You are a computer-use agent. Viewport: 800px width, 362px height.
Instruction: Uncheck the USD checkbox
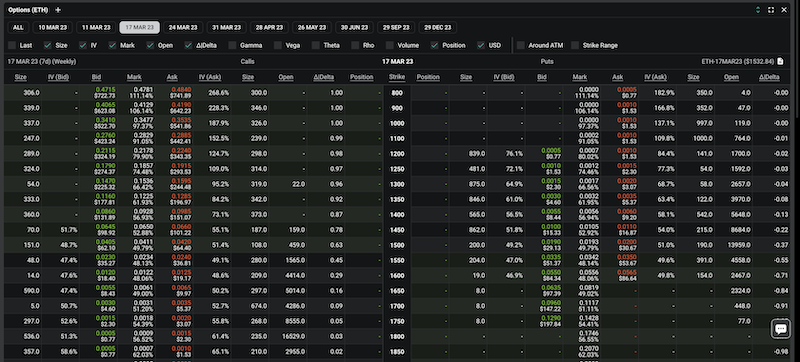pyautogui.click(x=481, y=45)
